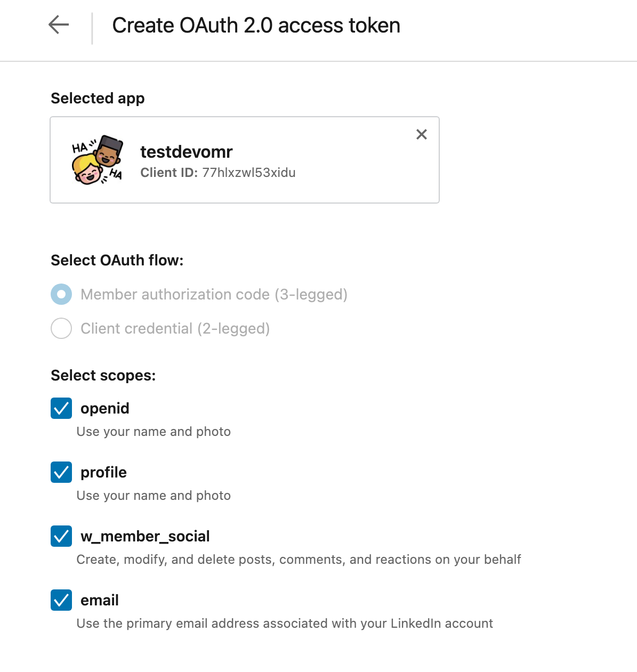Disable the w_member_social scope checkbox

(61, 536)
